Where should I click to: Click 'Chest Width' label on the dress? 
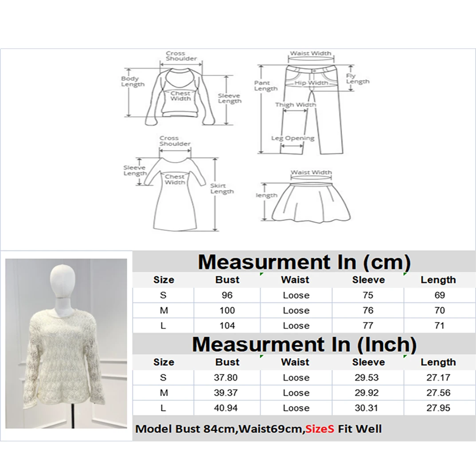(175, 179)
